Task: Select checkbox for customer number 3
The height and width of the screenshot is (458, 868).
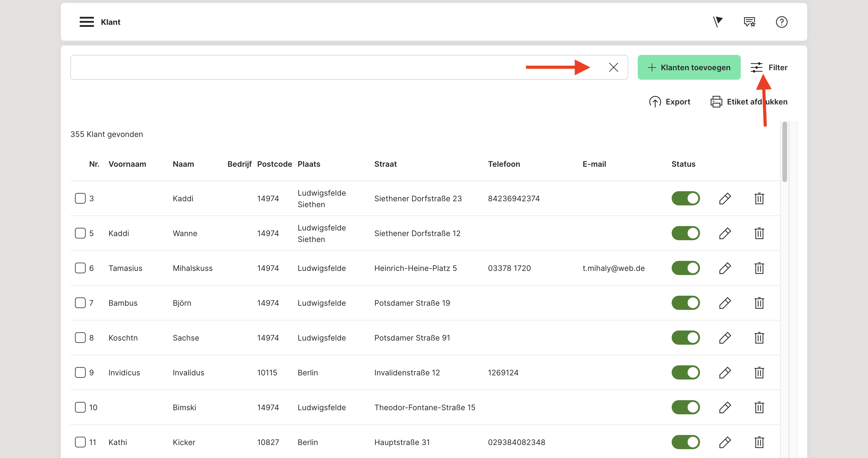Action: click(x=80, y=198)
